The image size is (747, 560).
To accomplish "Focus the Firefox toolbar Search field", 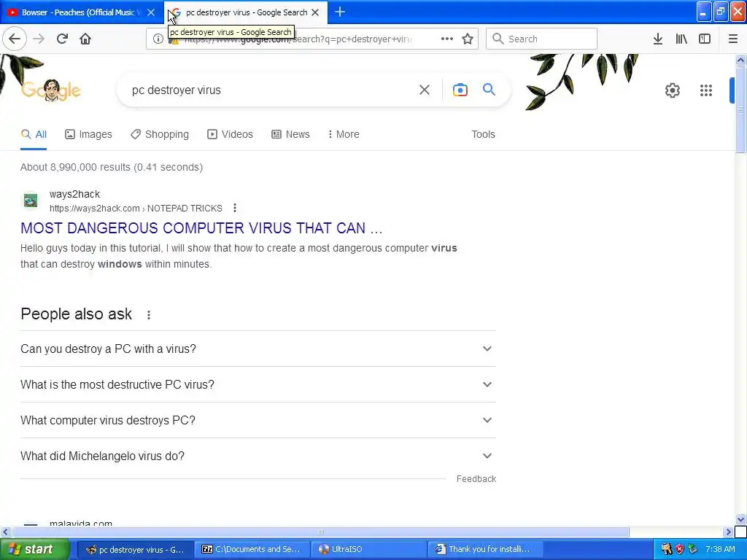I will tap(541, 39).
